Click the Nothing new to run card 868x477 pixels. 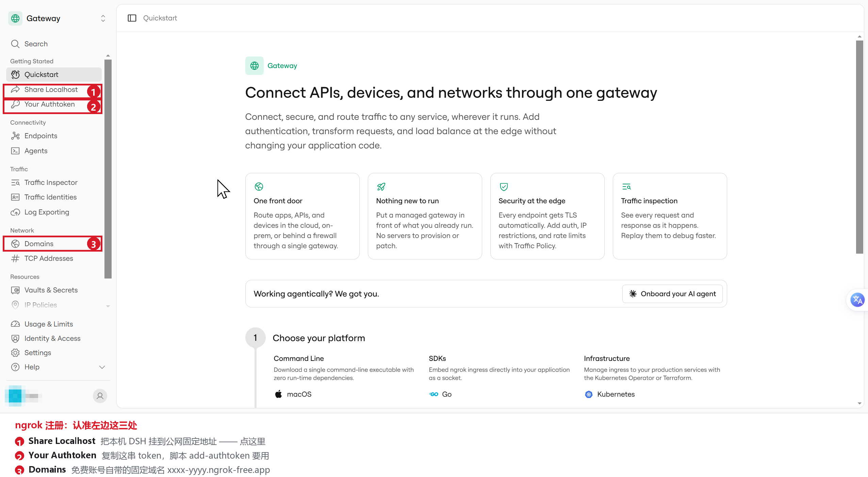pyautogui.click(x=425, y=216)
